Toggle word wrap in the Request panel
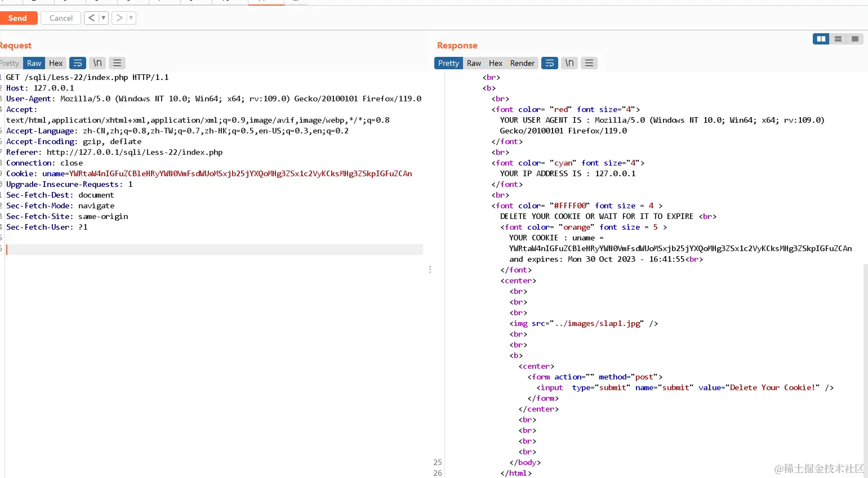This screenshot has width=868, height=478. [x=78, y=63]
